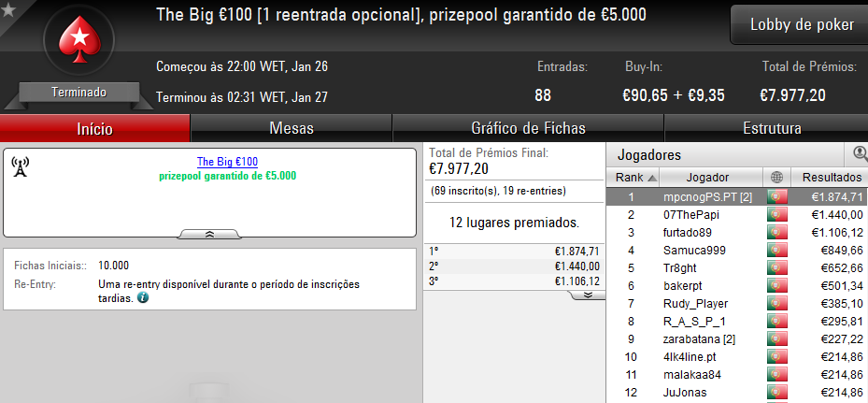868x403 pixels.
Task: Sort by Jogador column header
Action: coord(711,178)
